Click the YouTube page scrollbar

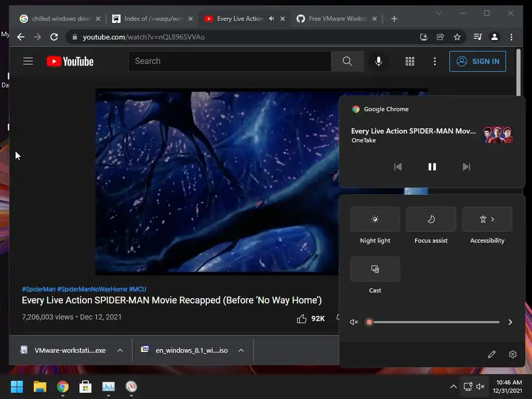coord(518,72)
